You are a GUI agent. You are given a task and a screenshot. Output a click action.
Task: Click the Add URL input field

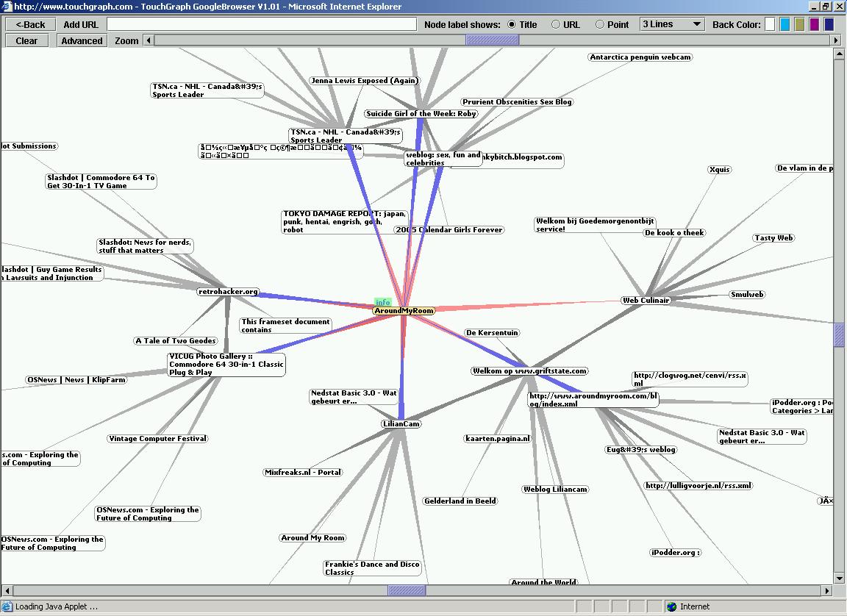(262, 24)
